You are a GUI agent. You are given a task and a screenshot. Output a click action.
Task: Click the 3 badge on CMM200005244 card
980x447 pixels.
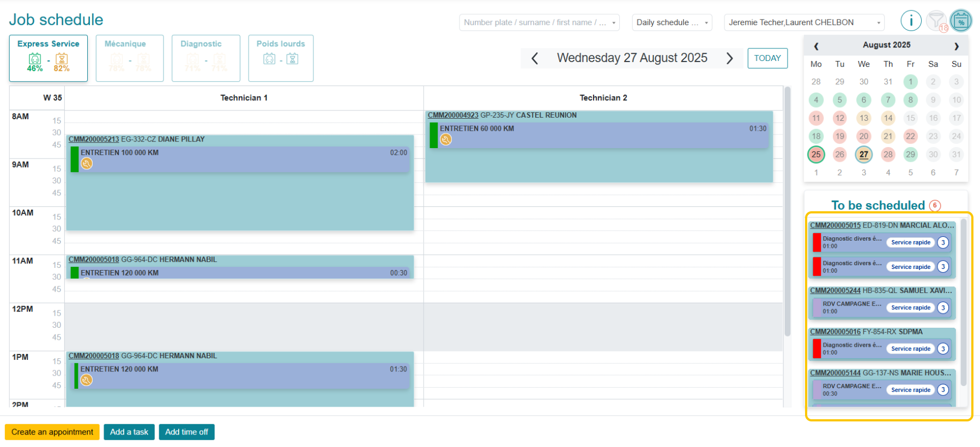(943, 308)
